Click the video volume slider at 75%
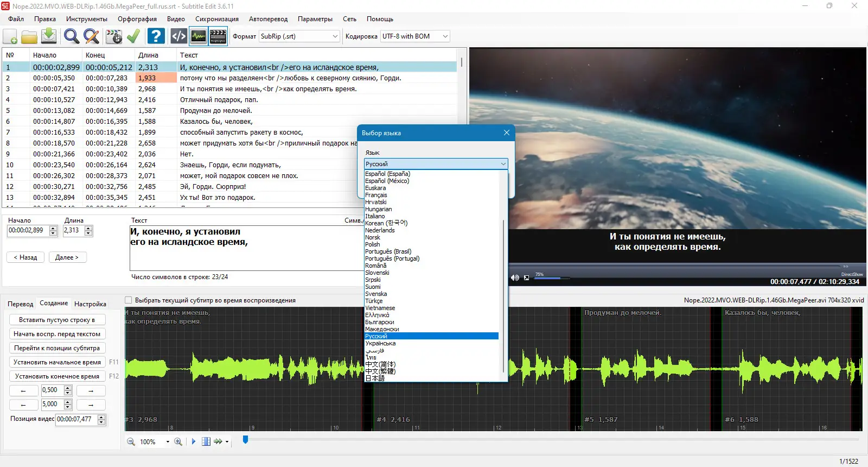The width and height of the screenshot is (868, 467). point(560,278)
